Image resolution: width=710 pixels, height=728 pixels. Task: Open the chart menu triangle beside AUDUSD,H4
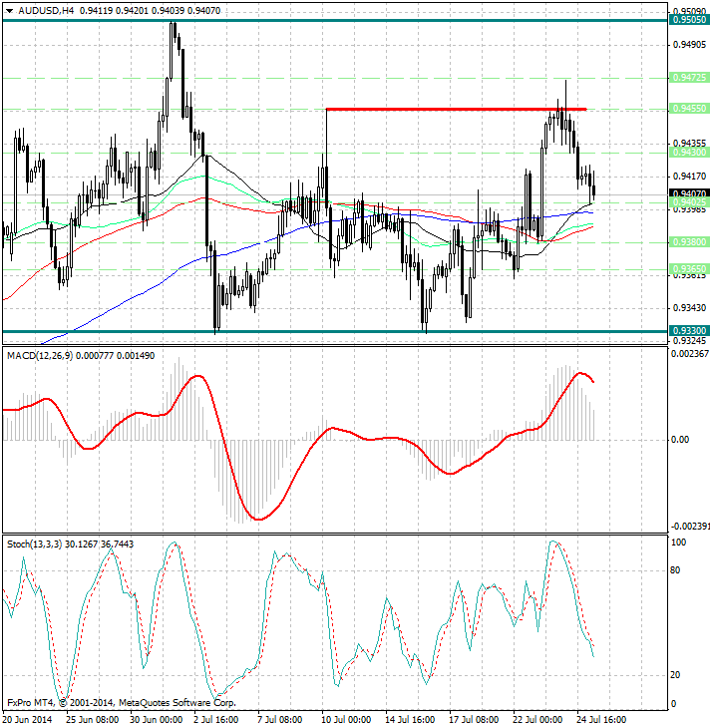9,11
